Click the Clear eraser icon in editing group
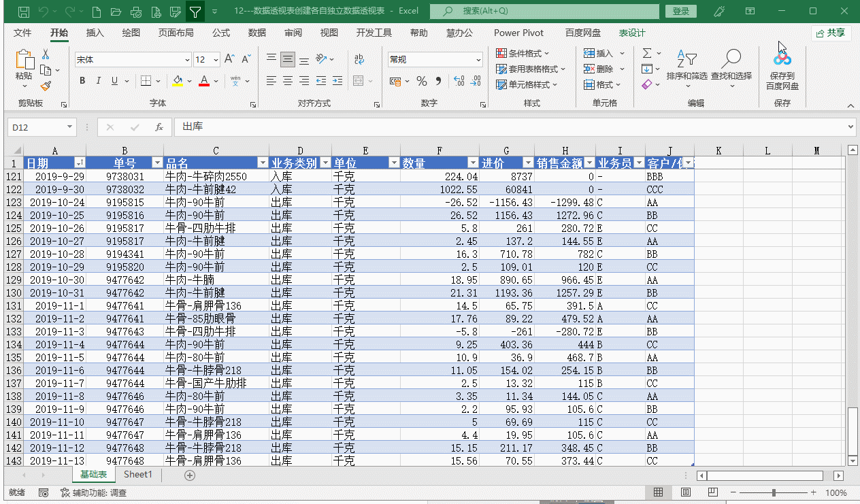The width and height of the screenshot is (860, 504). [647, 84]
